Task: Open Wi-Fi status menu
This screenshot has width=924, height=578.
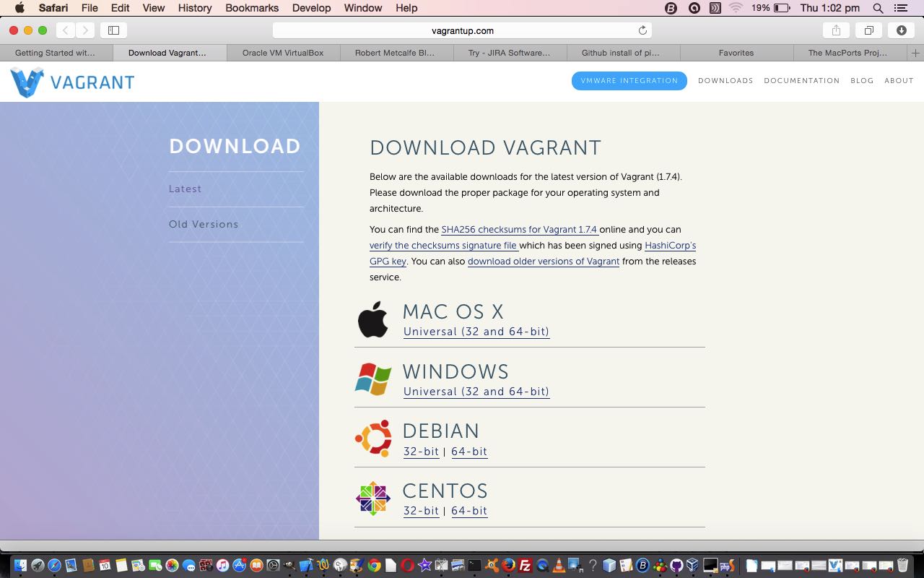Action: pyautogui.click(x=736, y=8)
